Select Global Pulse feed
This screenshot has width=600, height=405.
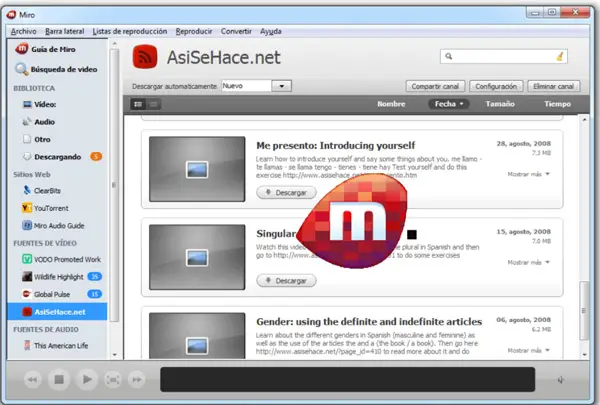(x=46, y=294)
